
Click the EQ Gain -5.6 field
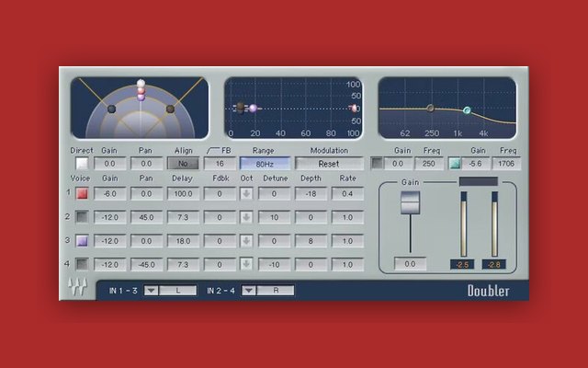tap(476, 164)
